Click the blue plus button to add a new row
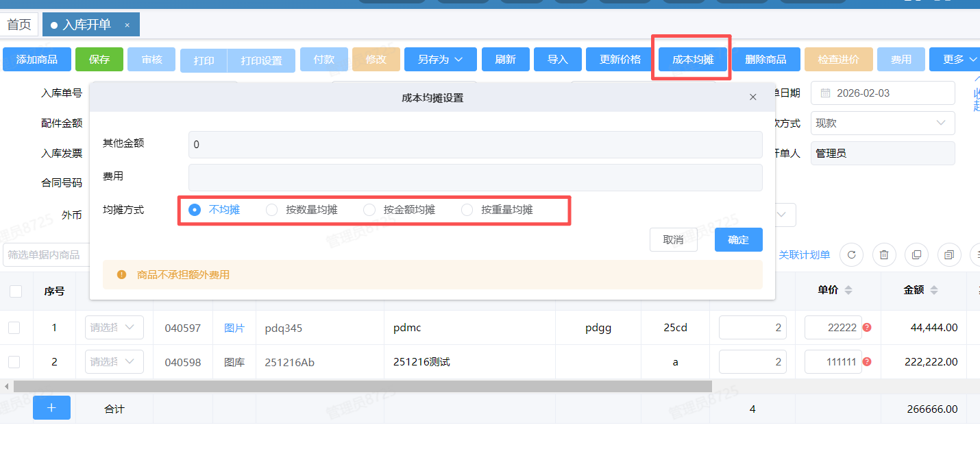This screenshot has height=456, width=980. [51, 408]
